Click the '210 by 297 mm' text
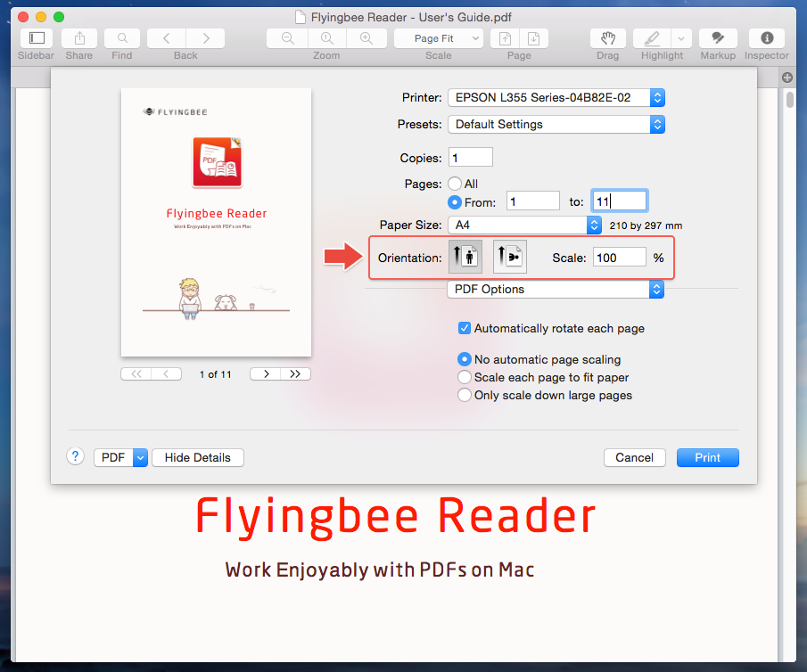 pyautogui.click(x=646, y=225)
